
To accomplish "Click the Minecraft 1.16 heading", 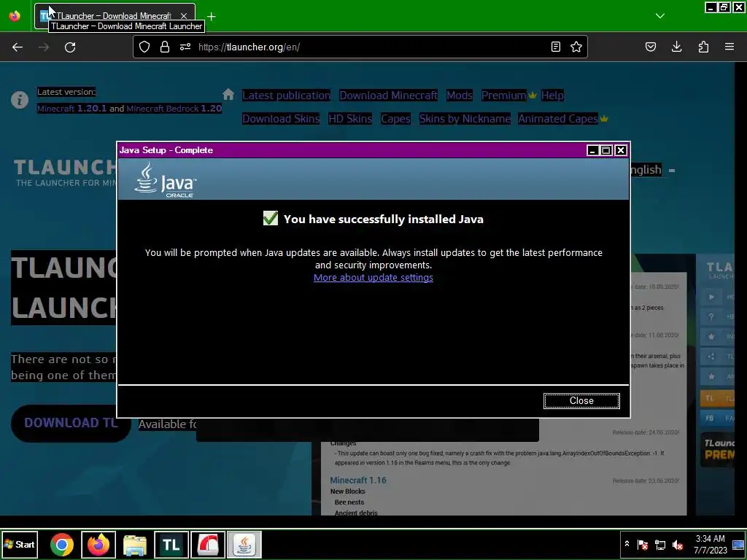I will click(x=357, y=480).
